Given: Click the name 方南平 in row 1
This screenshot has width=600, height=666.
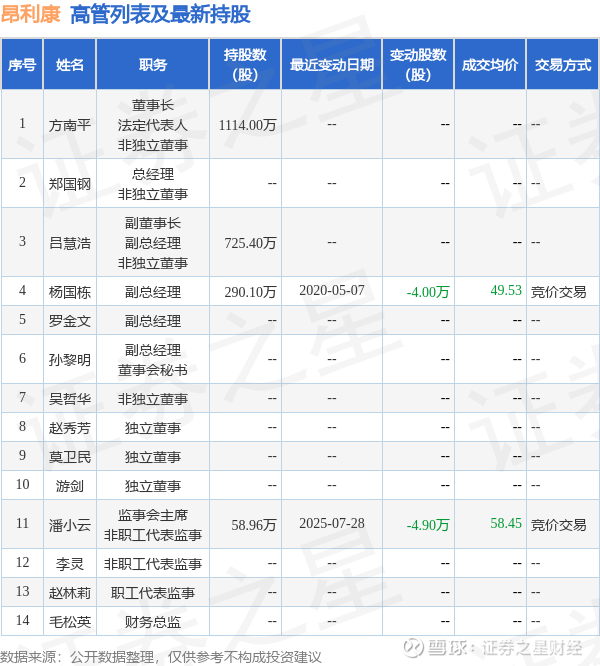Looking at the screenshot, I should (x=70, y=125).
